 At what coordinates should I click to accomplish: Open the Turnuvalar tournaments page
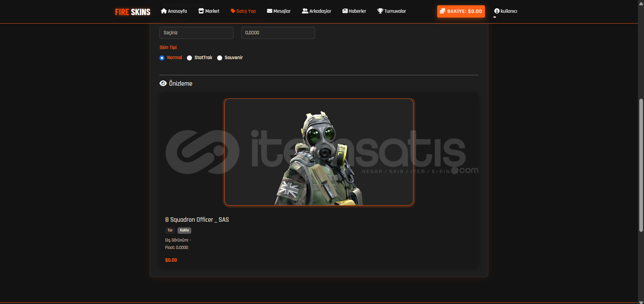click(x=392, y=11)
